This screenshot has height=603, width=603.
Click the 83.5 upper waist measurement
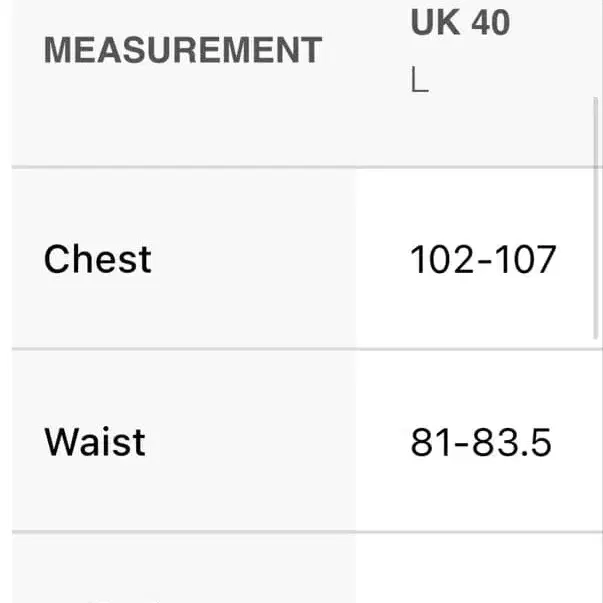tap(511, 443)
